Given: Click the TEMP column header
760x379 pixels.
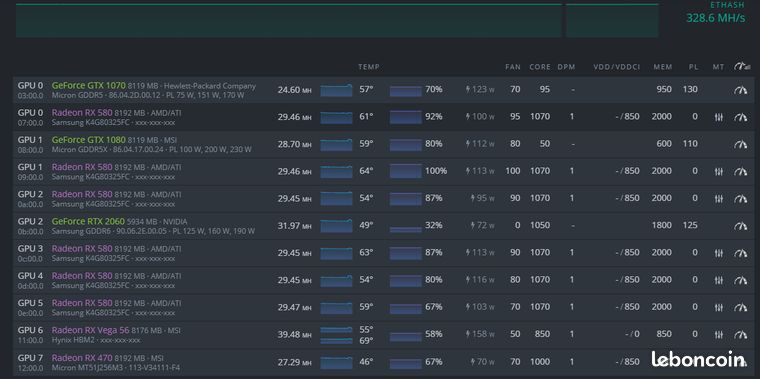Looking at the screenshot, I should pyautogui.click(x=369, y=67).
